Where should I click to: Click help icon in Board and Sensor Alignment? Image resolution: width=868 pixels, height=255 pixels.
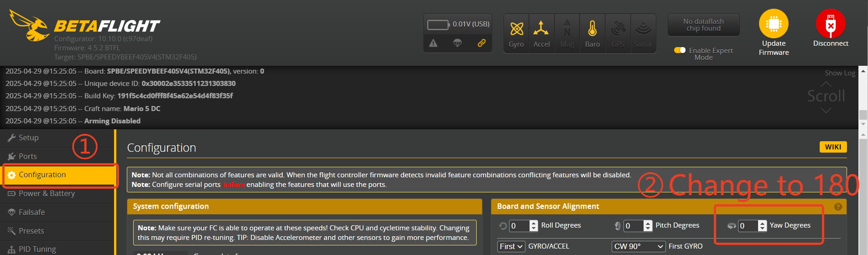838,207
